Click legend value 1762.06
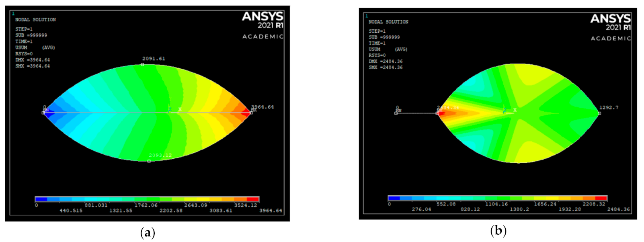The image size is (644, 242). pos(146,205)
